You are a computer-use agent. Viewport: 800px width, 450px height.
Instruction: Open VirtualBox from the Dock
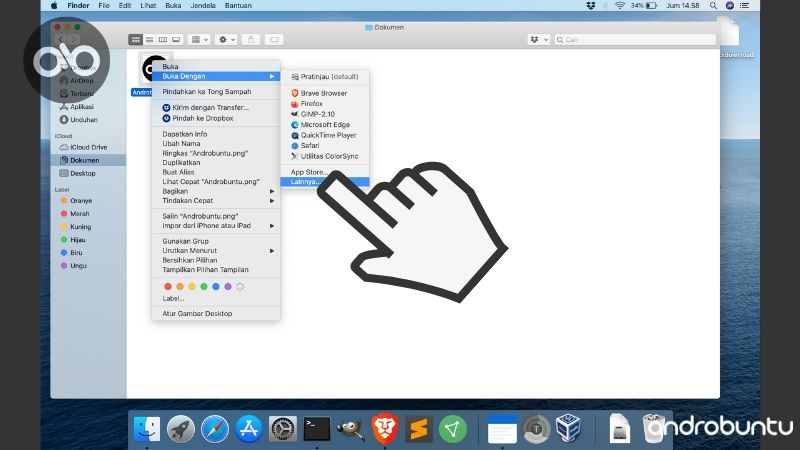coord(568,428)
